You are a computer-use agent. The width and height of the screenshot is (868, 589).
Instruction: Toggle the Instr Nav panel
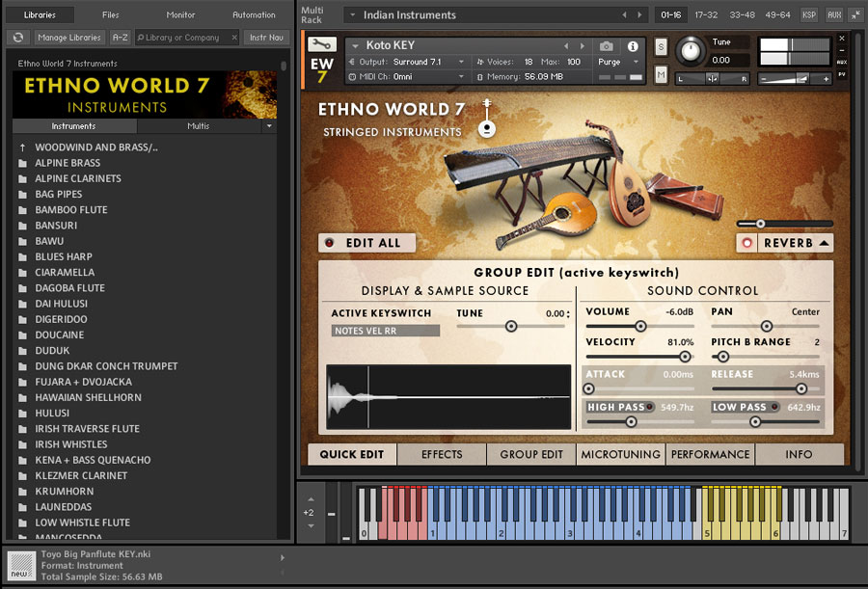click(x=266, y=38)
